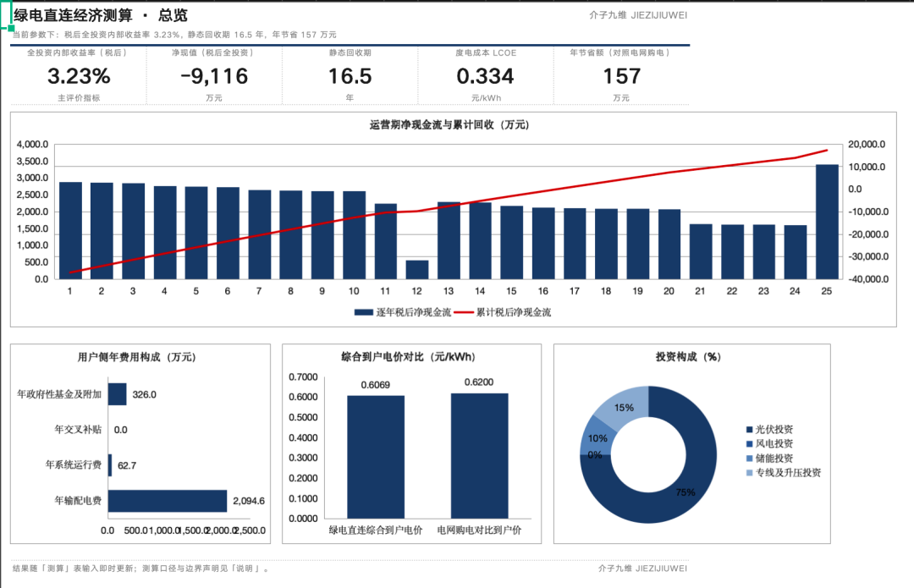Click the 电网购电对比到户价 bar 0.6200
Screen dimensions: 914x588
tap(479, 456)
